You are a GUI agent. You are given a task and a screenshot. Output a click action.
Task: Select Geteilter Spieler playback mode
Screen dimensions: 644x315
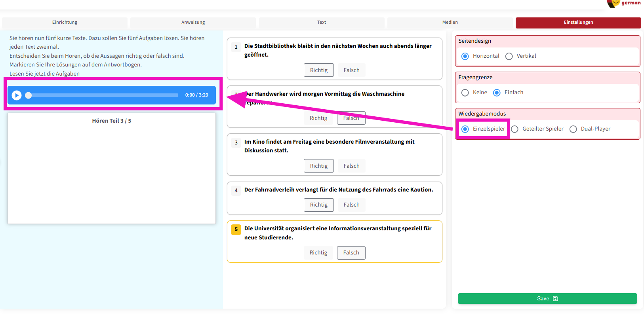(515, 129)
